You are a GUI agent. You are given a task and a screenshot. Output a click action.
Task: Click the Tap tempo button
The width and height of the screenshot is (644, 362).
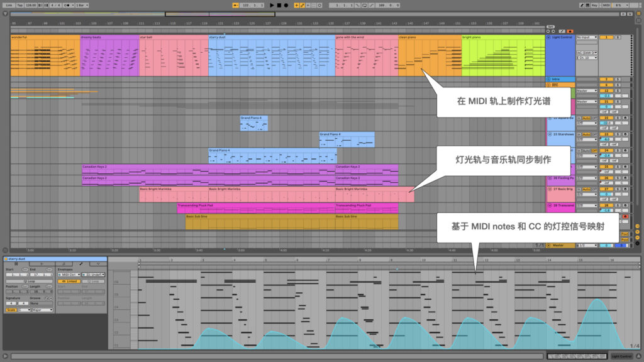pyautogui.click(x=20, y=4)
